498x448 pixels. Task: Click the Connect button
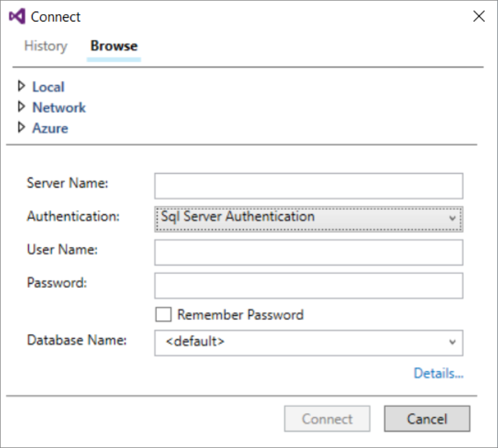click(328, 417)
